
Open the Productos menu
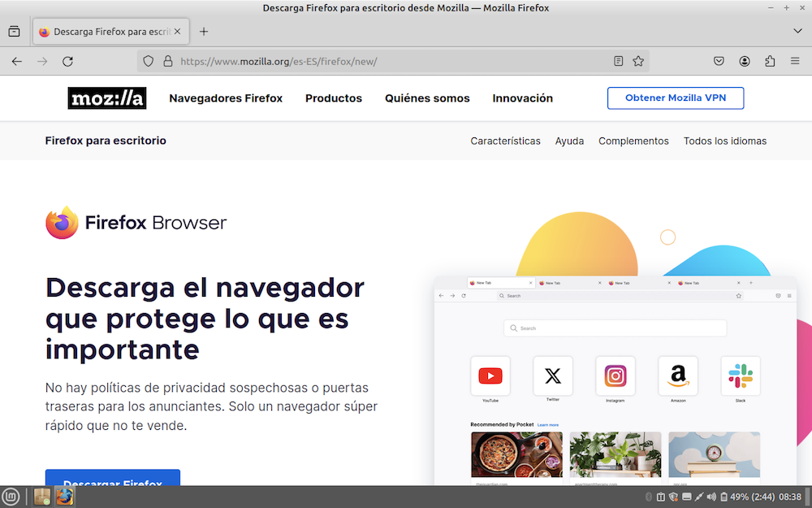coord(334,98)
